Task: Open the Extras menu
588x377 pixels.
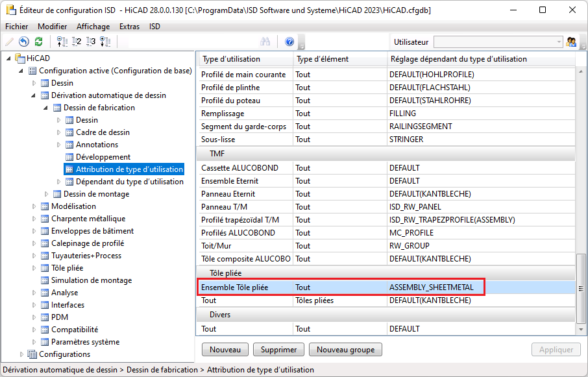Action: click(129, 27)
